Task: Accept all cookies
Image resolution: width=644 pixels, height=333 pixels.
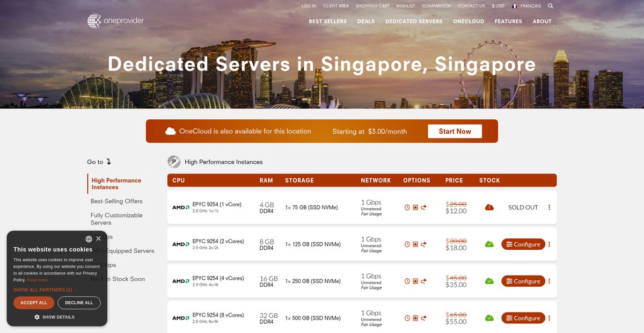Action: [34, 302]
